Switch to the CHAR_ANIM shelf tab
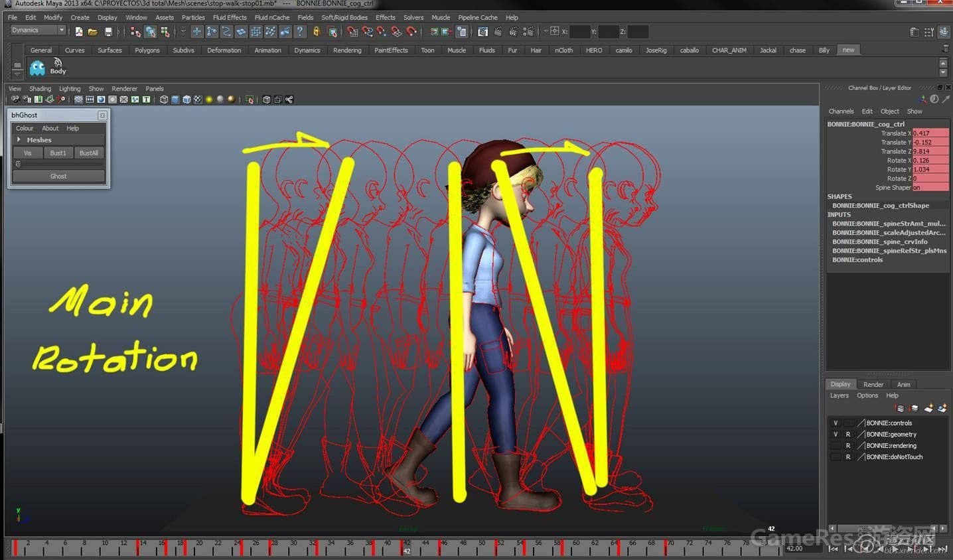 [x=729, y=50]
